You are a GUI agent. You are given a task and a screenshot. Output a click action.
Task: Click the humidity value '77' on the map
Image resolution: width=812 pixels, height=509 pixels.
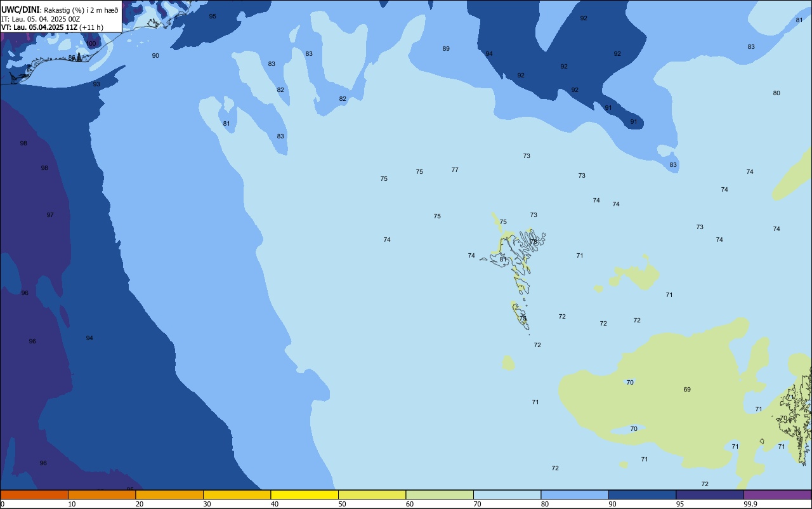click(x=455, y=170)
